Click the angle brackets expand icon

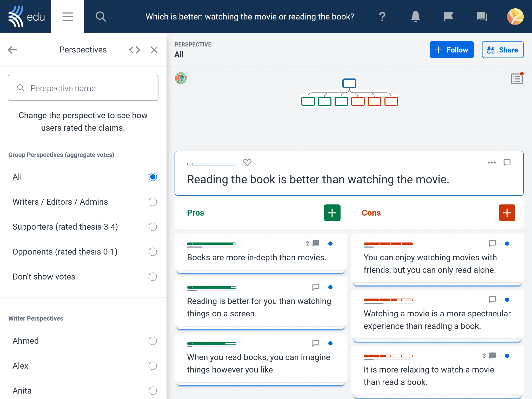[x=135, y=50]
